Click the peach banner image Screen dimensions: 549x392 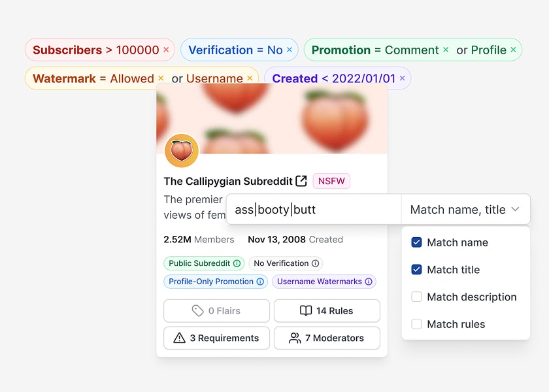point(272,119)
